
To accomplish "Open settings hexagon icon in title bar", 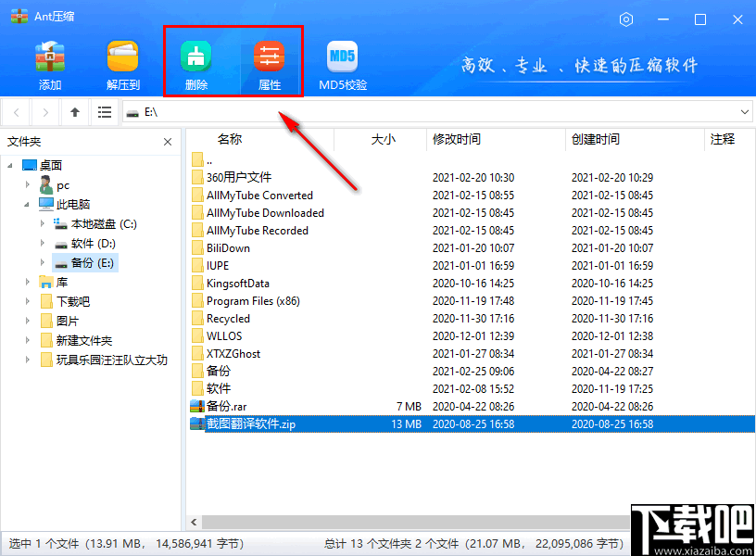I will [625, 19].
